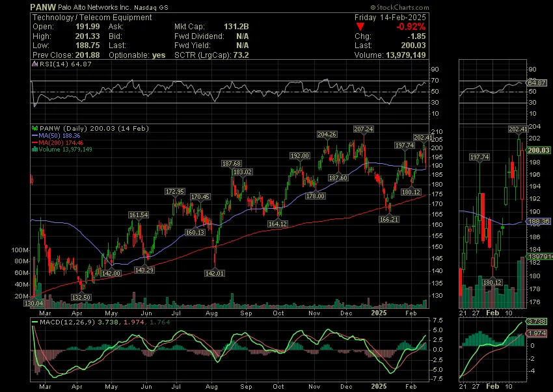Click the High 201.33 value

87,36
